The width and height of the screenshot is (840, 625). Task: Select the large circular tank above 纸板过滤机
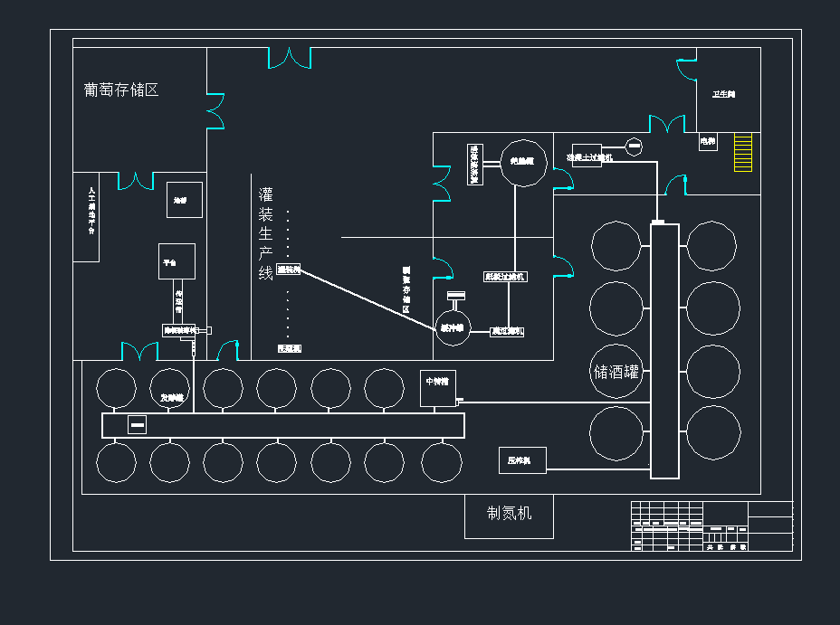(523, 163)
